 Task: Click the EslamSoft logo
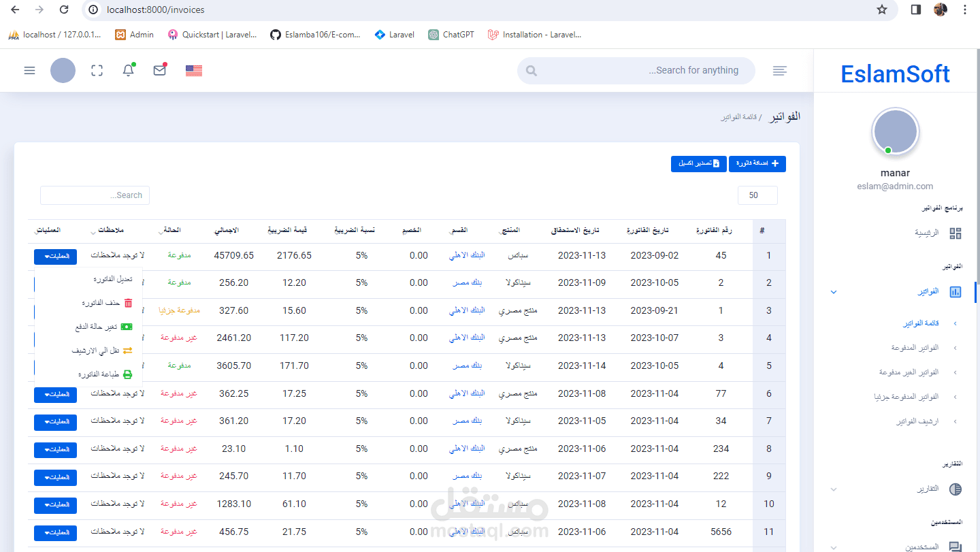point(896,74)
